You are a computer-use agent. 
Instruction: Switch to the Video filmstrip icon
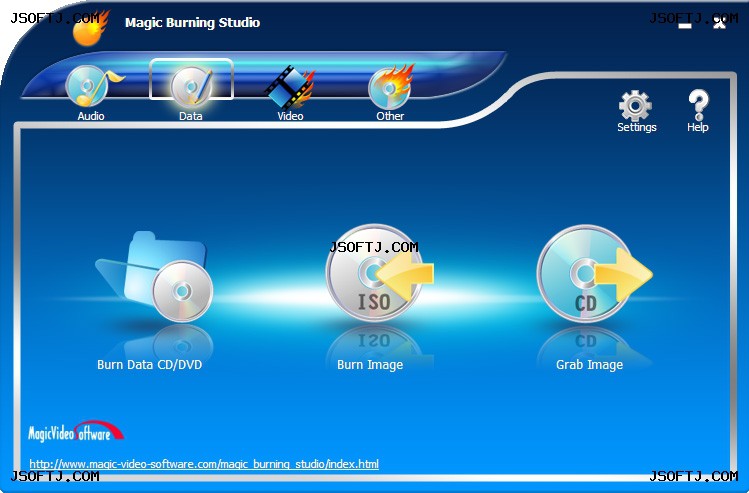click(290, 87)
